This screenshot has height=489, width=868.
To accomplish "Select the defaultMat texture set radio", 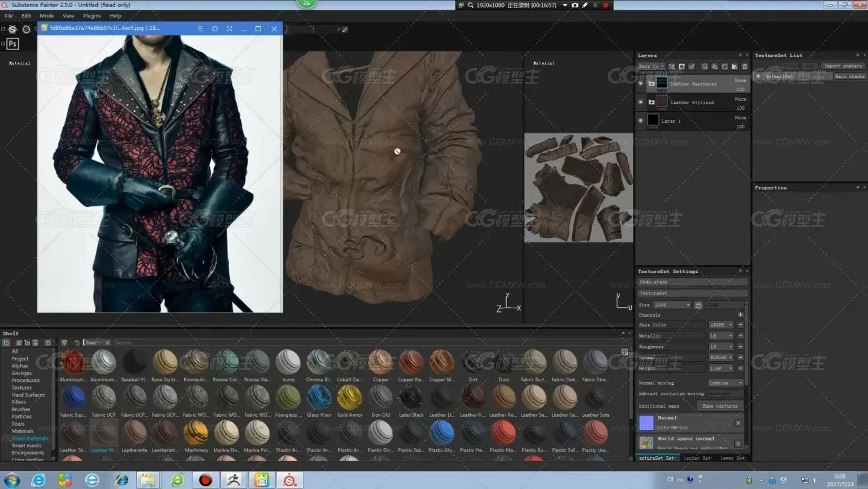I will pos(758,76).
